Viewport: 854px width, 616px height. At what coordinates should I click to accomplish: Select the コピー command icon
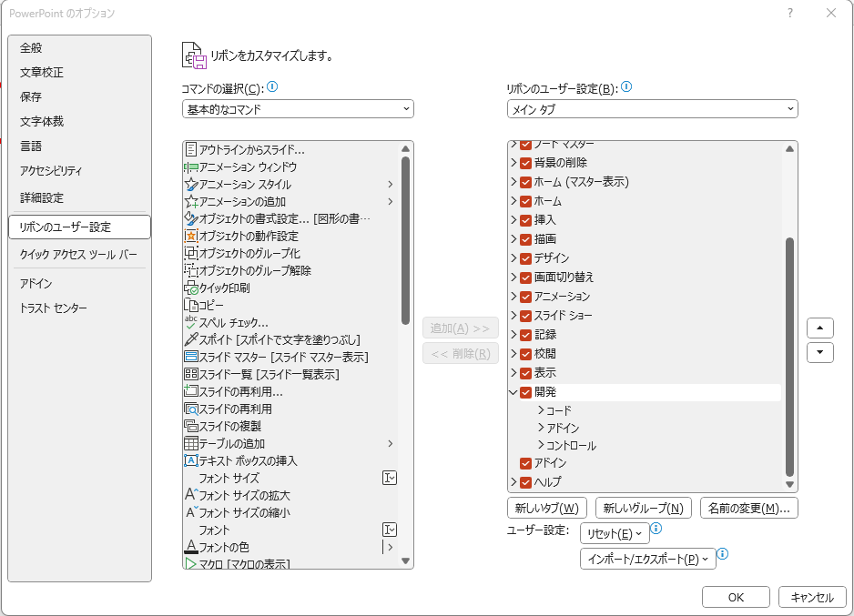(191, 306)
